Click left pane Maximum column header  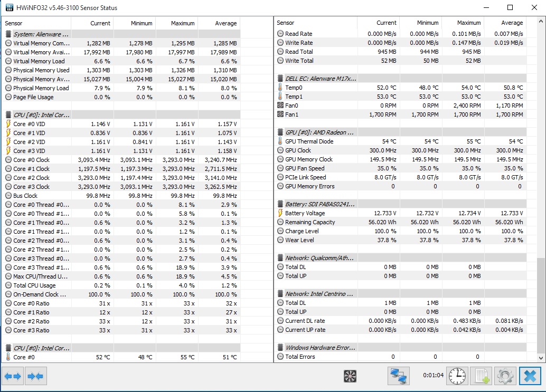tap(176, 23)
